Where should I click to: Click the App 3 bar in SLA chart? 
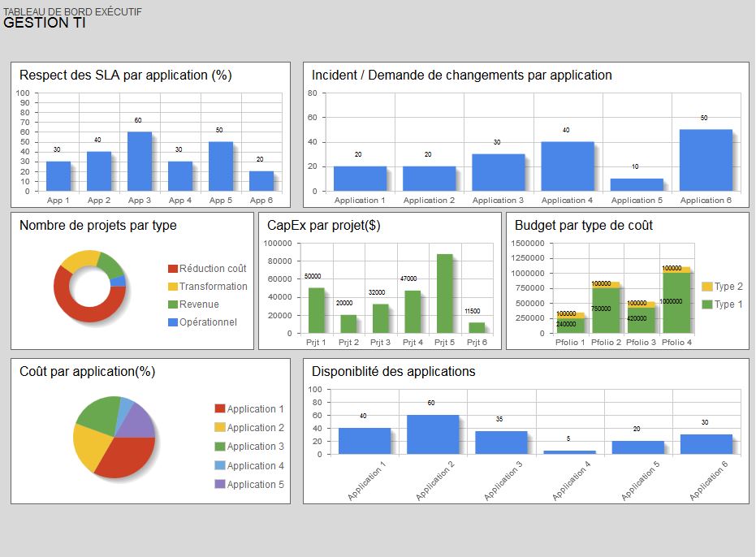[x=140, y=162]
